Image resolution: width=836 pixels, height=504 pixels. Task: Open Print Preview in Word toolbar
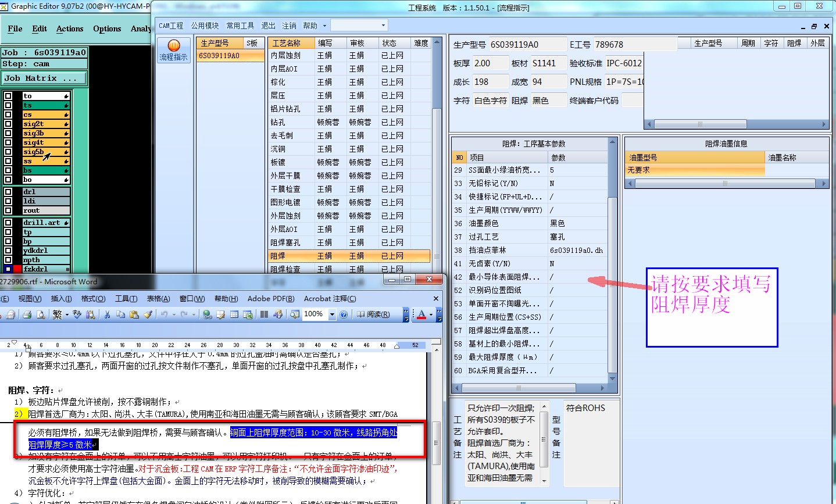click(41, 314)
